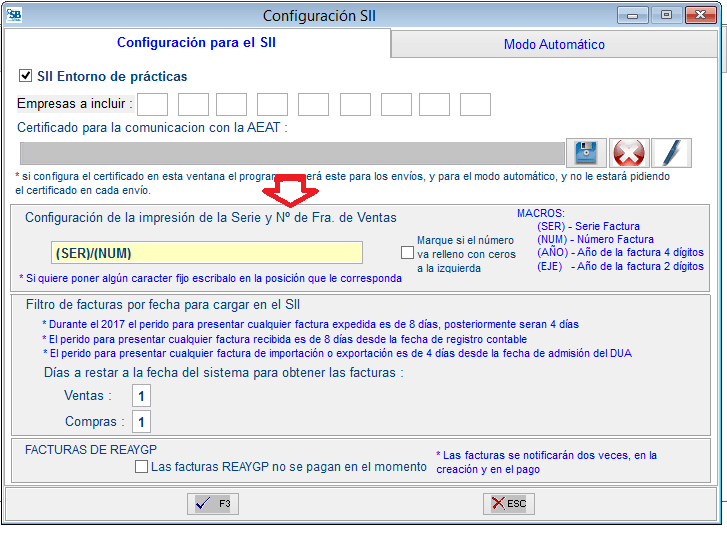
Task: Click the third Empresas a incluir box
Action: pyautogui.click(x=231, y=104)
